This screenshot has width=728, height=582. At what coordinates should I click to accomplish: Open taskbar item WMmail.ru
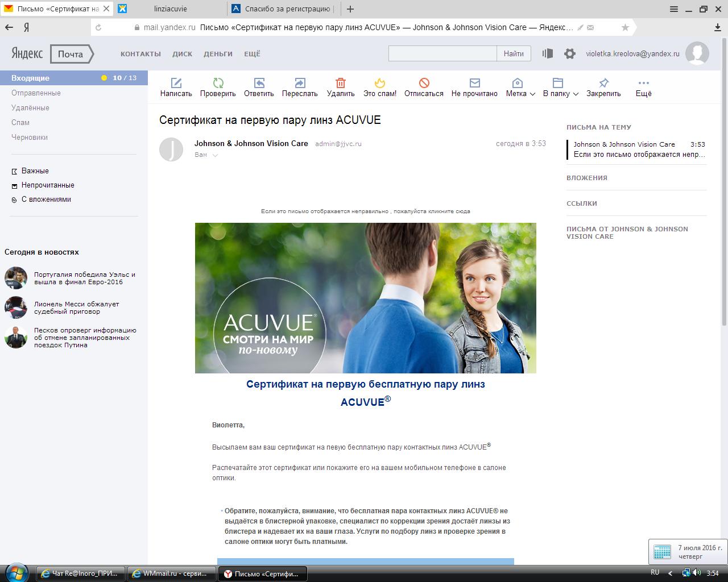pyautogui.click(x=172, y=573)
